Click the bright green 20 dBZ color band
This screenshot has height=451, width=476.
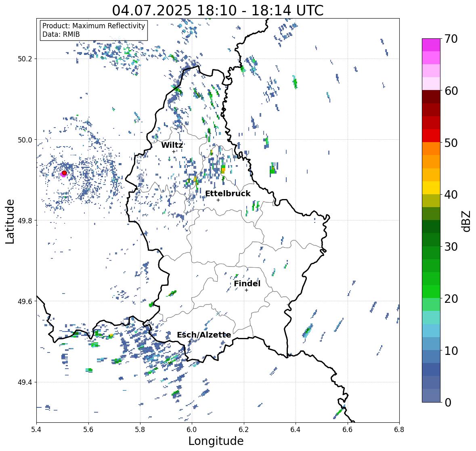[431, 292]
